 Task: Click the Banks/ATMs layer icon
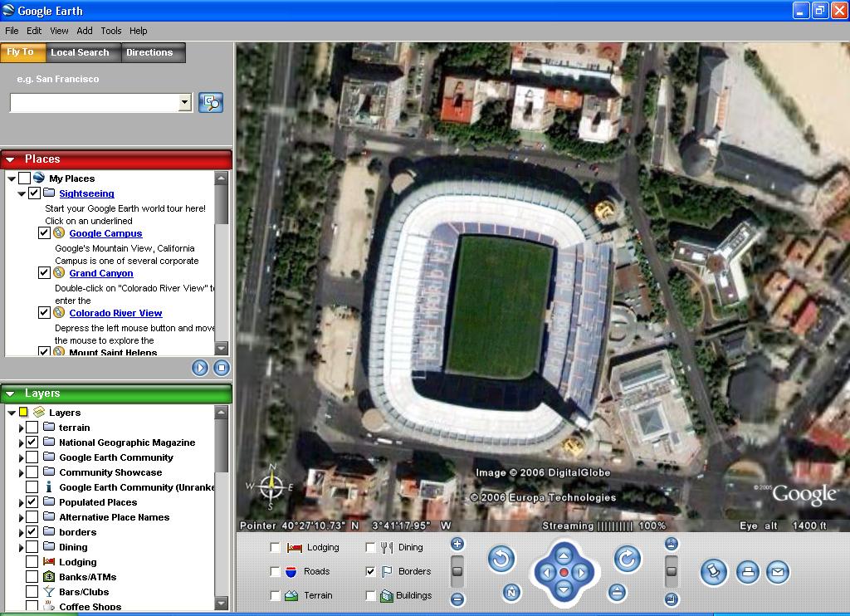49,576
